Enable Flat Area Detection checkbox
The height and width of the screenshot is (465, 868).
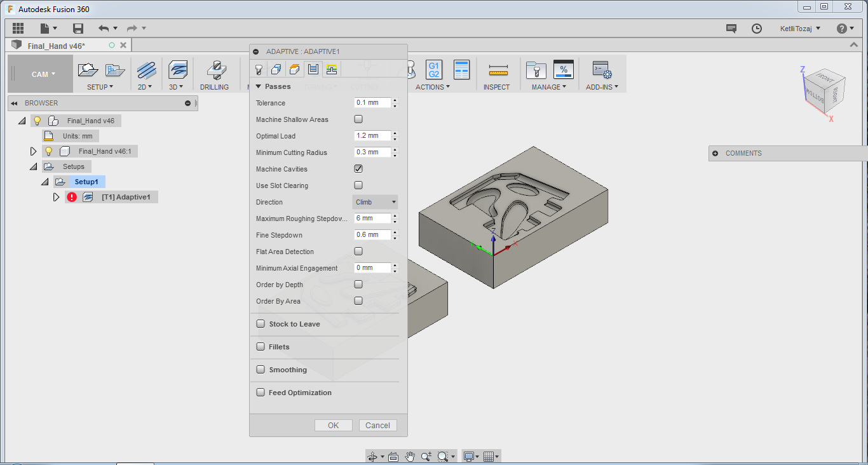tap(358, 252)
